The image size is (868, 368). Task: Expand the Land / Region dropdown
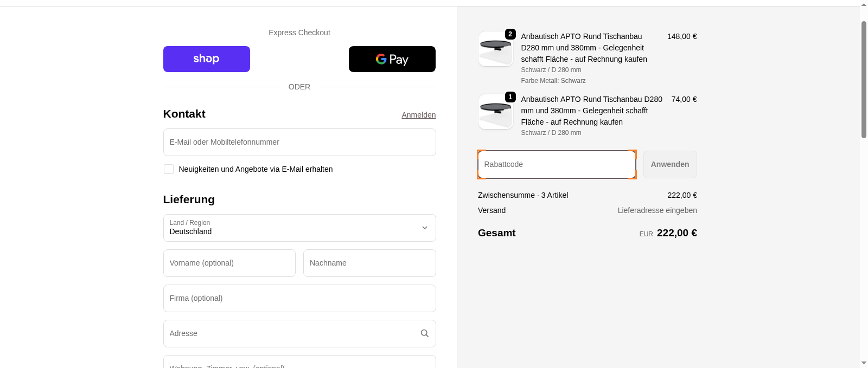click(299, 228)
